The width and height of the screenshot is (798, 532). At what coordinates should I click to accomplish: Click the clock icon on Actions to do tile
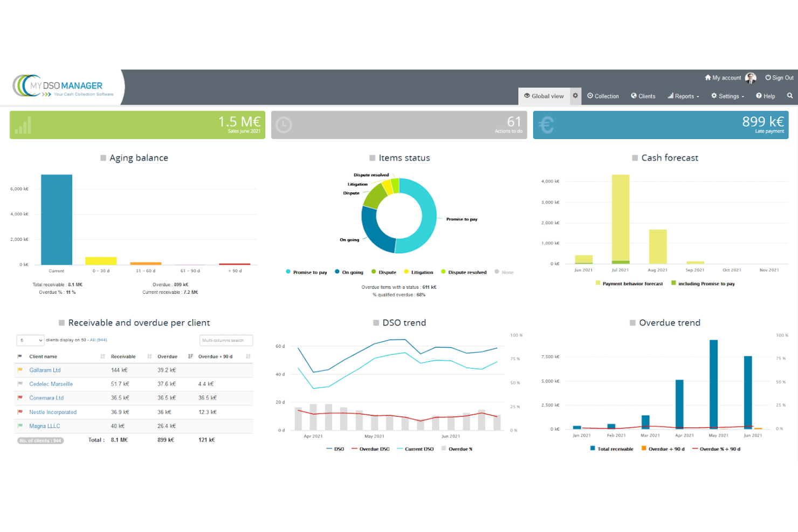pos(284,125)
